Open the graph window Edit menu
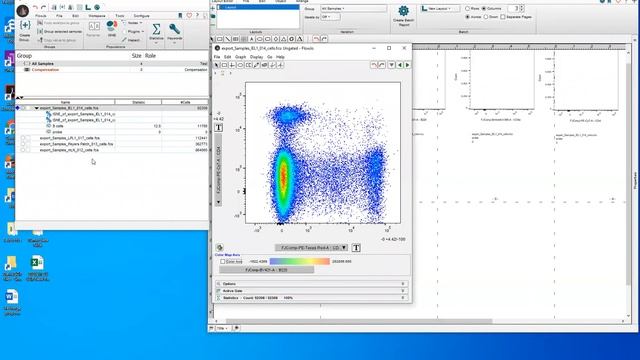640x360 pixels. pos(227,57)
